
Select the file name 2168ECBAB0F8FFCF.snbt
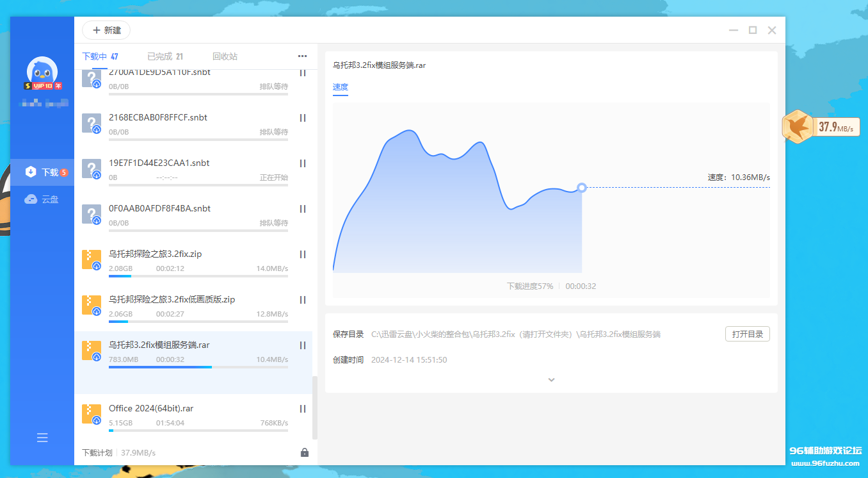pyautogui.click(x=158, y=118)
